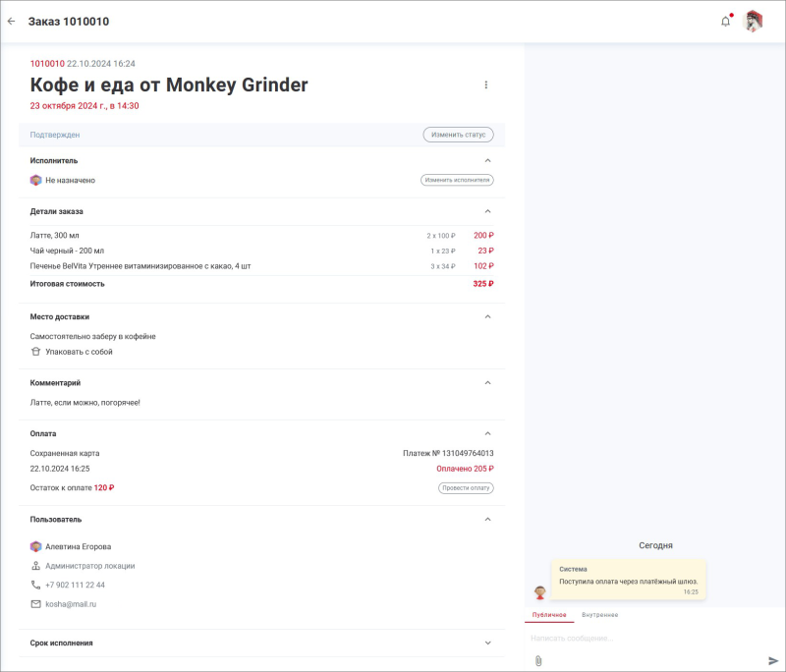The image size is (786, 672).
Task: Click the Провести оплату button
Action: pyautogui.click(x=466, y=488)
